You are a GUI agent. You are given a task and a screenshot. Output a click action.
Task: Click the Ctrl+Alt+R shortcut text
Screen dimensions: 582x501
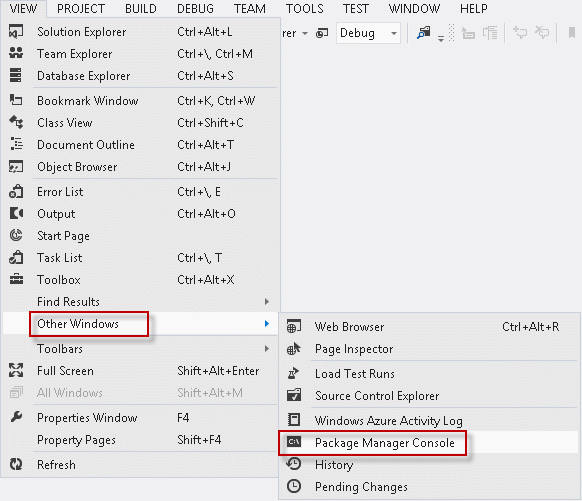click(530, 327)
